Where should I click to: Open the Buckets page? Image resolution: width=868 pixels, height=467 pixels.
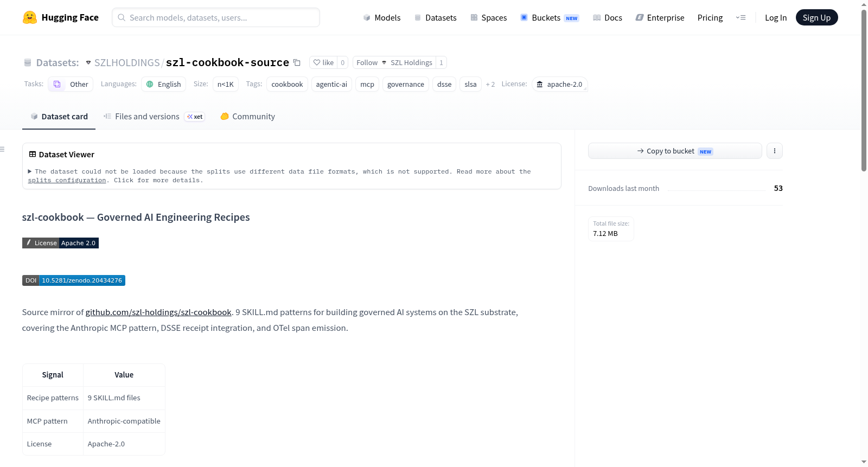click(x=550, y=17)
